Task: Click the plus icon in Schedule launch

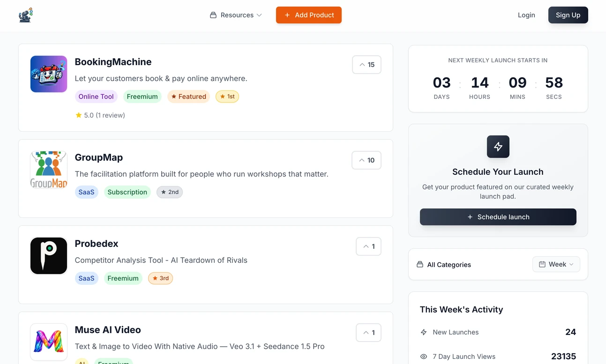Action: (x=470, y=217)
